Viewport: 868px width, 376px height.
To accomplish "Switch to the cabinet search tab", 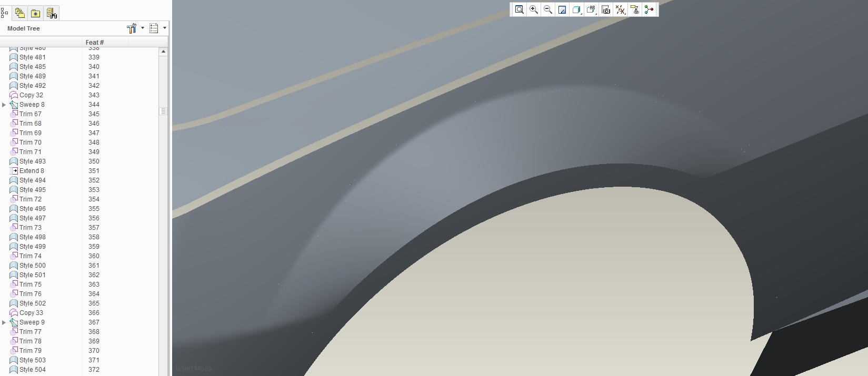I will coord(51,13).
